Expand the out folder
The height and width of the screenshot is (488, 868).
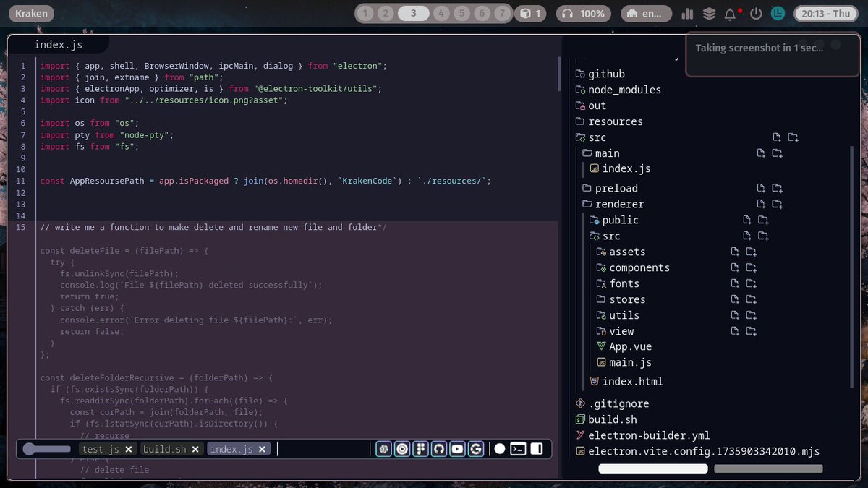coord(590,106)
